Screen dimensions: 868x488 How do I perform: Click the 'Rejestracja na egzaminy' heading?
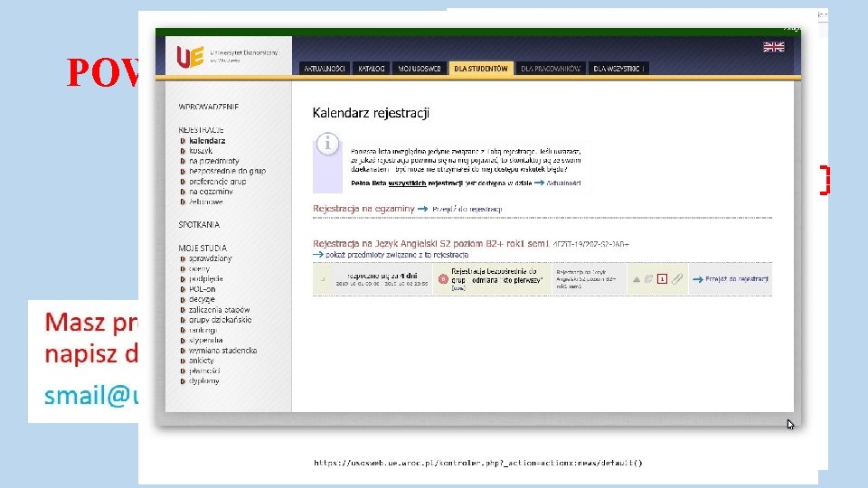[x=363, y=209]
